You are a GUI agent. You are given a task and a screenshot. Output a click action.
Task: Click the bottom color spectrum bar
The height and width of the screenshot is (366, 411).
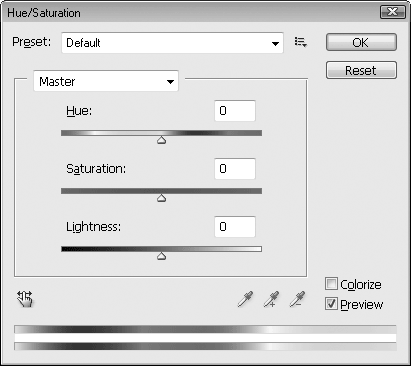tap(205, 346)
